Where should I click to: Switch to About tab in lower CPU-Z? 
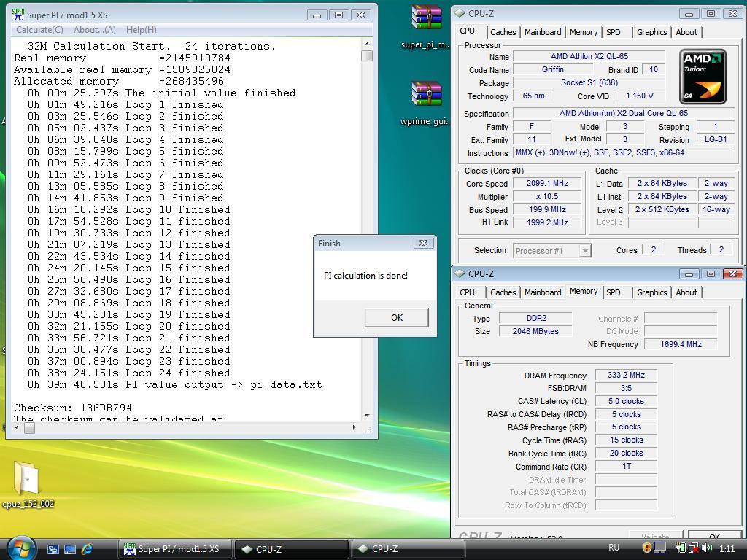686,292
